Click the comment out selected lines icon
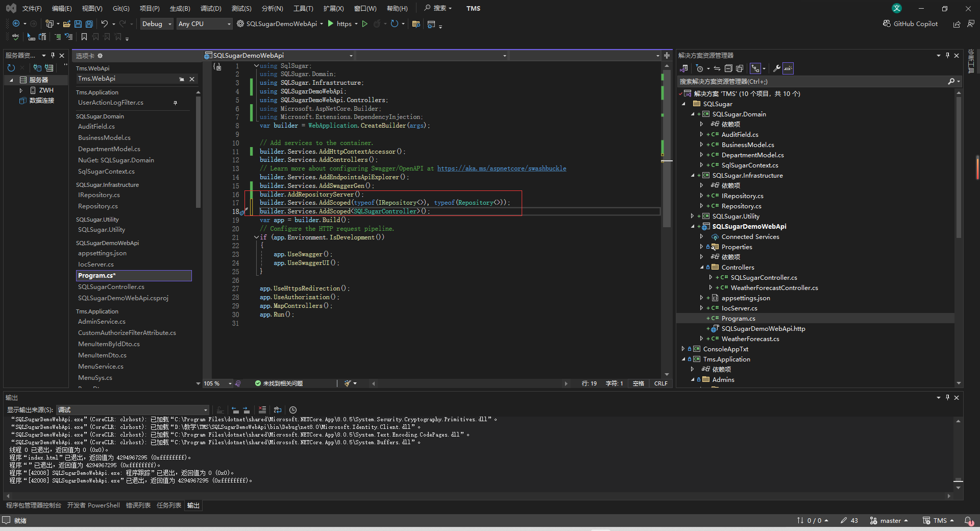Viewport: 980px width, 531px height. pos(58,37)
